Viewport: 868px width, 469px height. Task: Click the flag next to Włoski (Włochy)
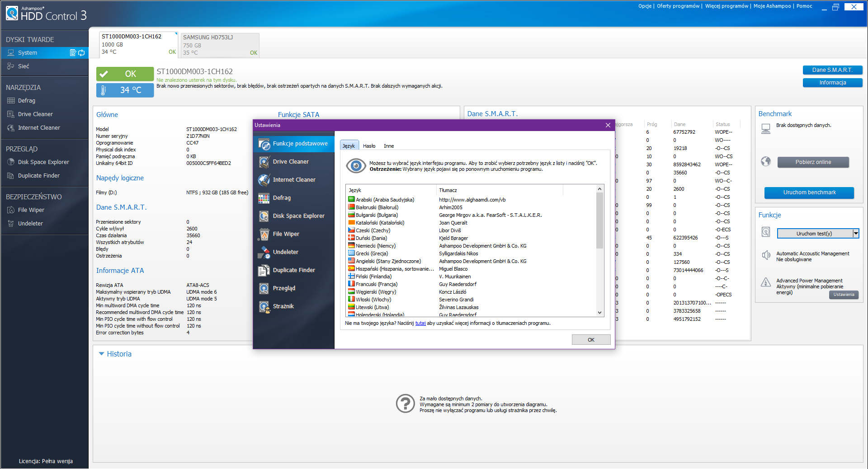pos(351,300)
